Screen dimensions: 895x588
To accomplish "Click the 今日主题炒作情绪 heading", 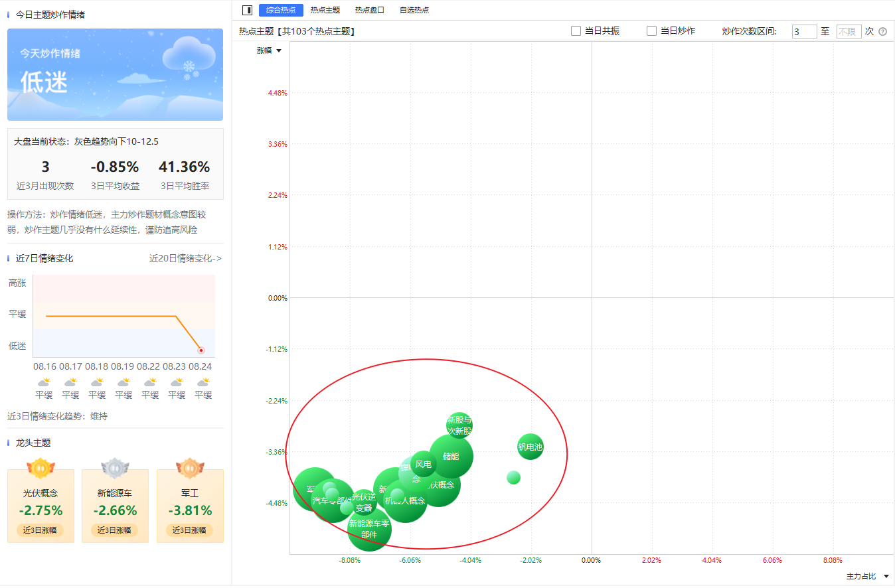I will click(50, 14).
